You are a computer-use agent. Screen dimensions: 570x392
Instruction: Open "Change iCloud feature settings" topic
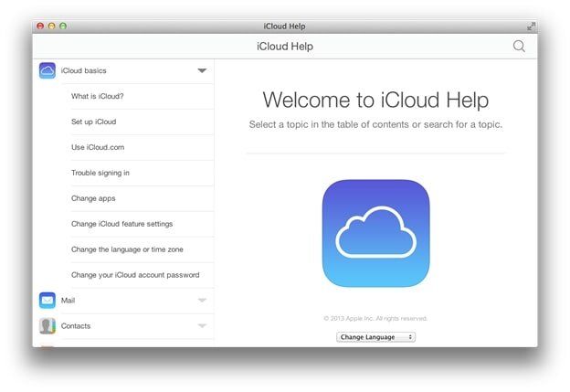[x=121, y=224]
